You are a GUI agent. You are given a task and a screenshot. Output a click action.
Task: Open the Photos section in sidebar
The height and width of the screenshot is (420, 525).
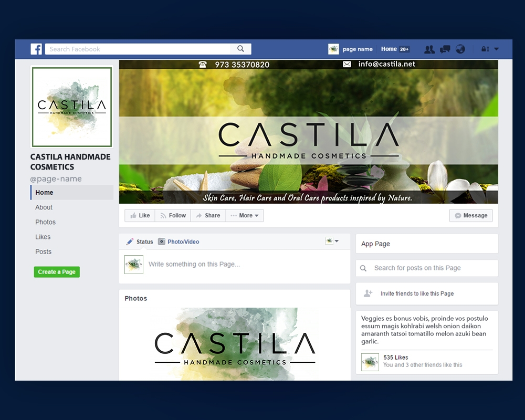(45, 222)
